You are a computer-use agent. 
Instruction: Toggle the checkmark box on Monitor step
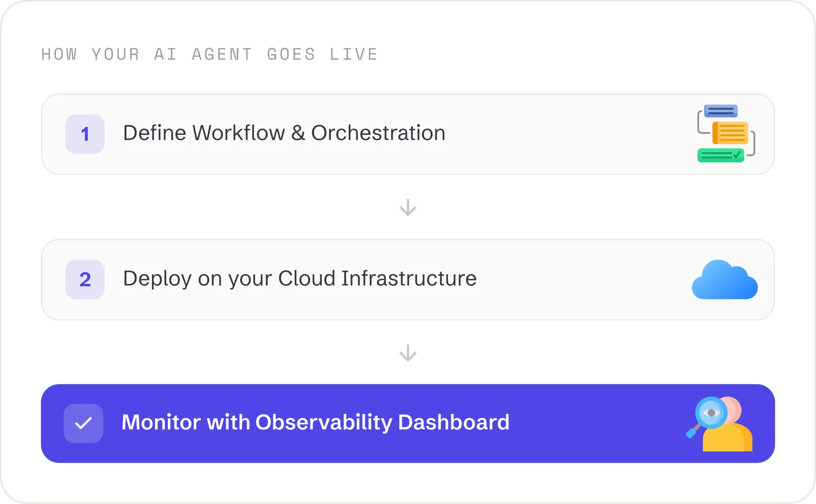83,424
